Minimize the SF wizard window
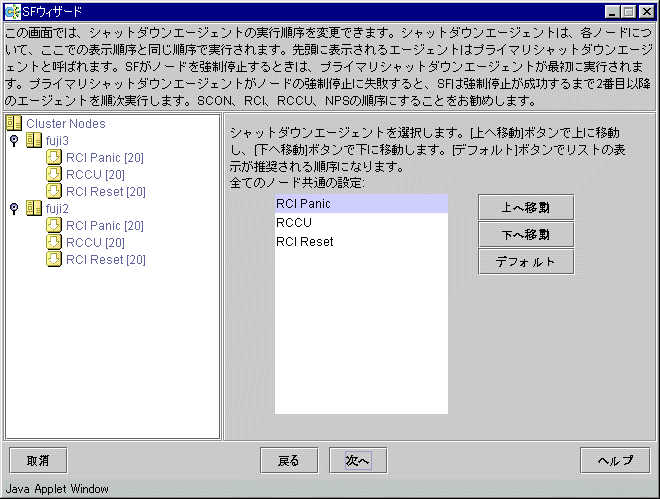This screenshot has width=660, height=499. pos(612,12)
